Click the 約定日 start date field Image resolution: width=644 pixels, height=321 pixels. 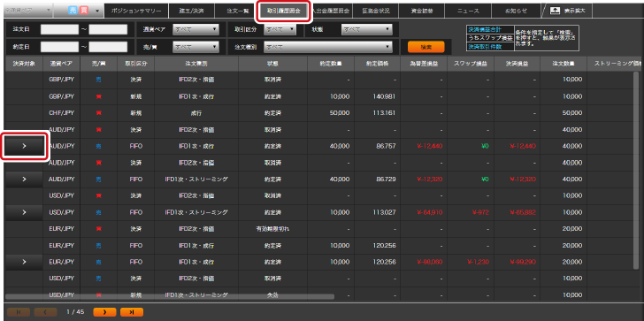[x=59, y=47]
